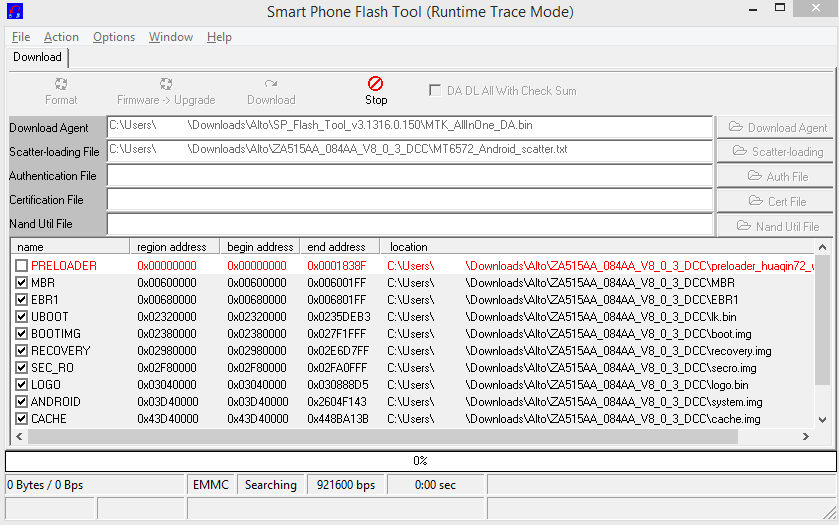Screen dimensions: 839x525
Task: Click the horizontal scroll left arrow
Action: pyautogui.click(x=19, y=437)
